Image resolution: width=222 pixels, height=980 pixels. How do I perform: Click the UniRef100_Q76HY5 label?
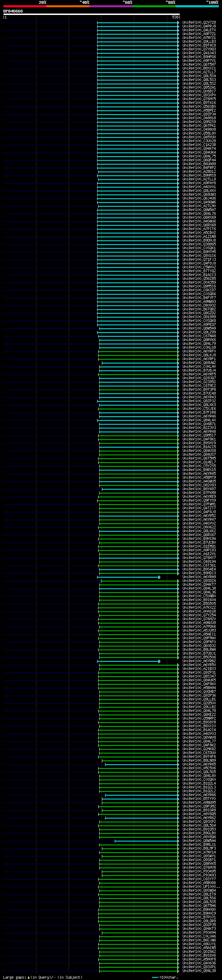click(199, 99)
